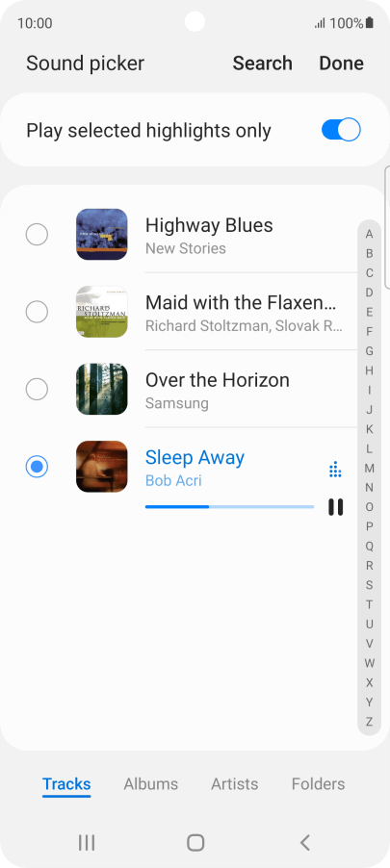Switch to the Albums tab
The height and width of the screenshot is (868, 390).
tap(150, 784)
